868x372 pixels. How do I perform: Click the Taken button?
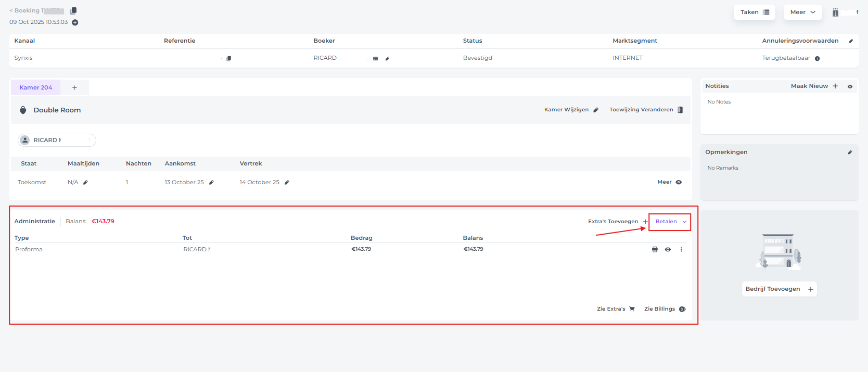tap(754, 12)
